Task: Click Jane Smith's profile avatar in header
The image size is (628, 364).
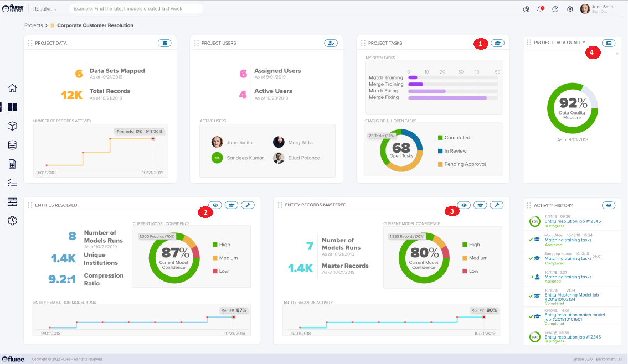Action: pyautogui.click(x=585, y=9)
